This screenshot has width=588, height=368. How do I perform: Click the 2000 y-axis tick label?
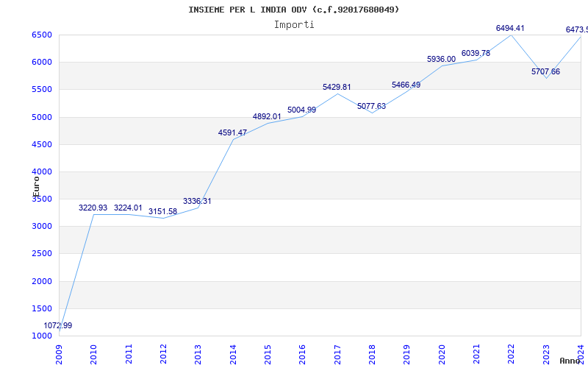pos(42,281)
